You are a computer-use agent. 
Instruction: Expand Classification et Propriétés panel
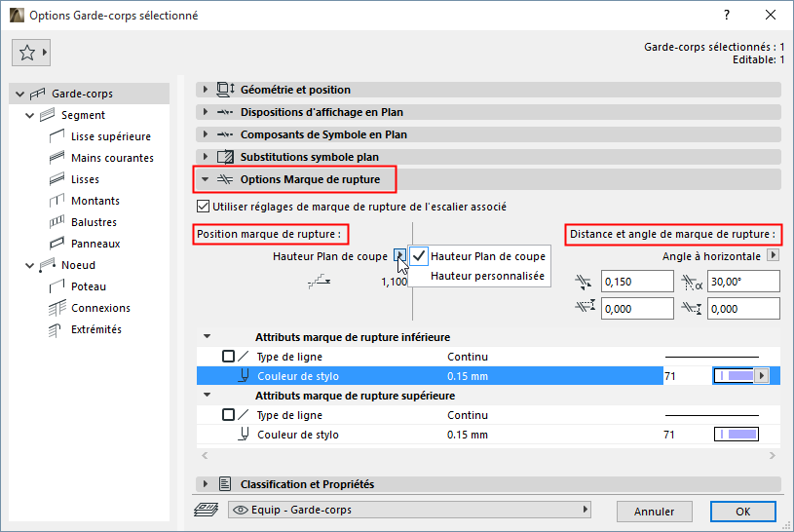point(206,484)
